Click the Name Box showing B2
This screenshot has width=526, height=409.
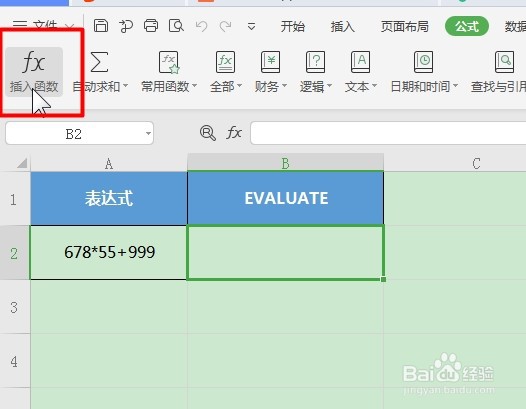coord(80,134)
